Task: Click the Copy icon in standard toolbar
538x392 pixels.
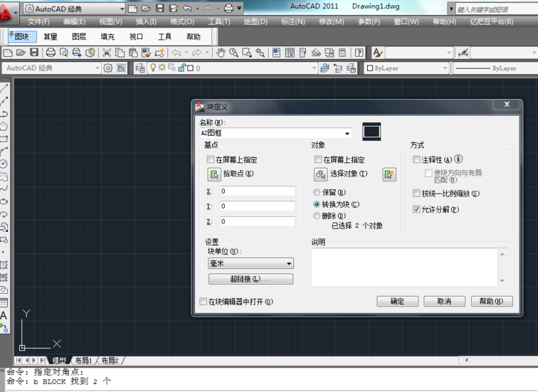Action: [120, 53]
